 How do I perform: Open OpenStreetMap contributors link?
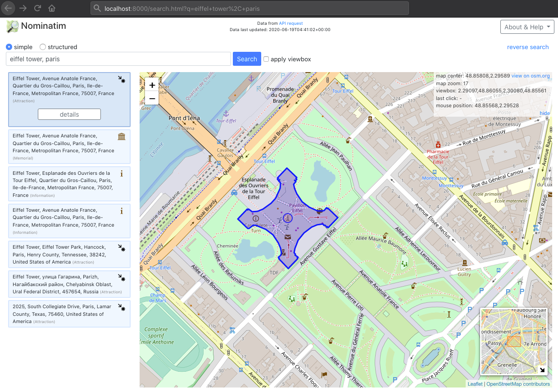tap(518, 384)
